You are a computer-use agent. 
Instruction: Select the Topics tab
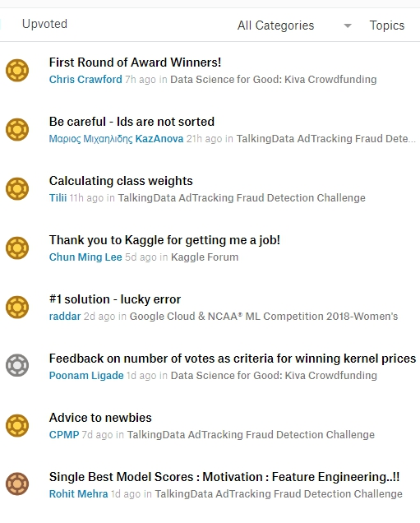tap(387, 25)
